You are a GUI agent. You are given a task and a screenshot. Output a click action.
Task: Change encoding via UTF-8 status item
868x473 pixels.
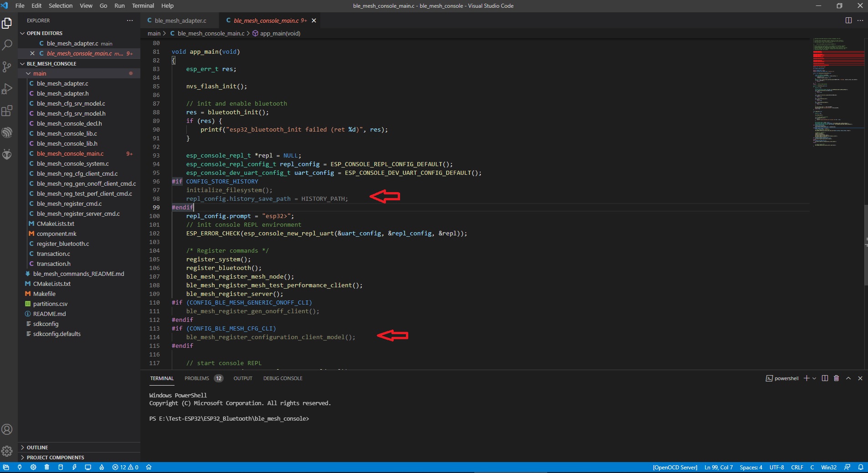(x=777, y=467)
